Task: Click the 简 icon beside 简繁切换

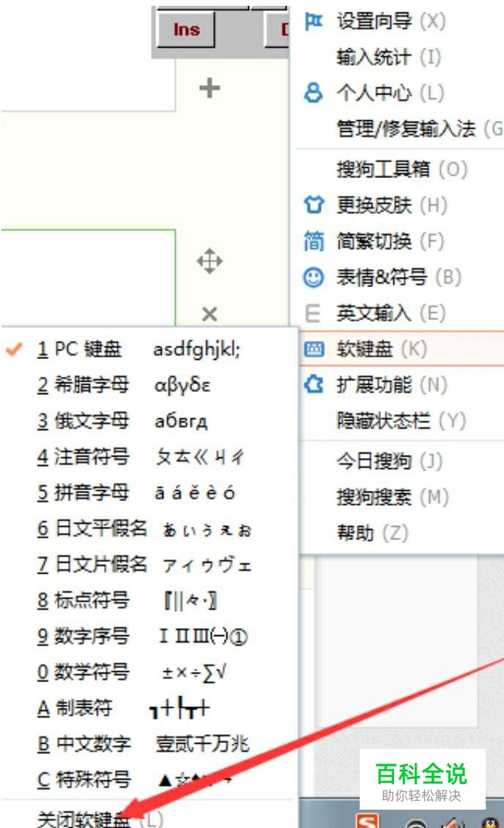Action: click(x=314, y=241)
